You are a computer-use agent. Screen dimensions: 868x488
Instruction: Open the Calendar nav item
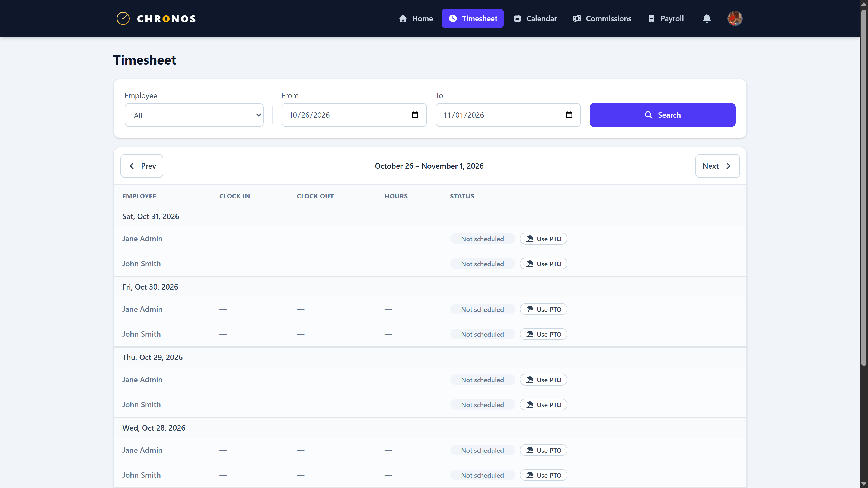click(x=535, y=18)
